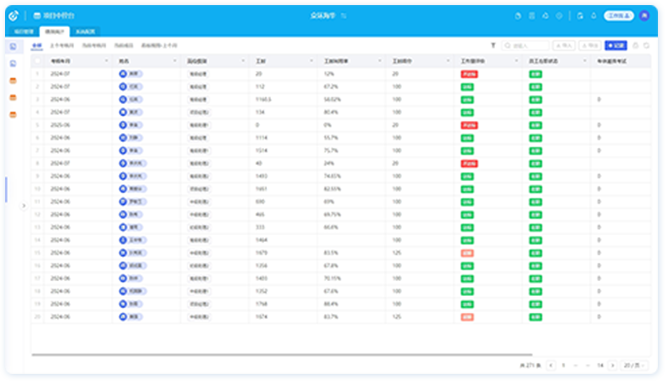The height and width of the screenshot is (381, 665).
Task: Go to the previous page with the left arrow
Action: pyautogui.click(x=551, y=365)
